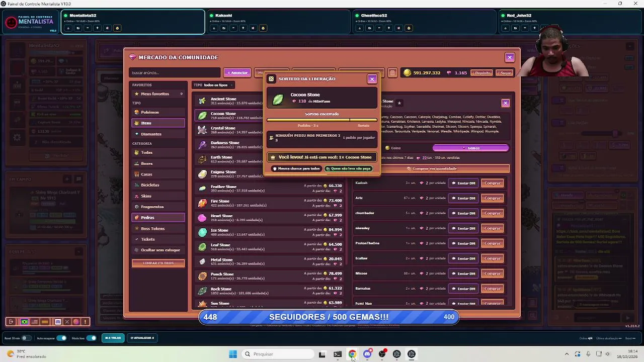Toggle Ocultar sem estoque filter

[x=158, y=250]
